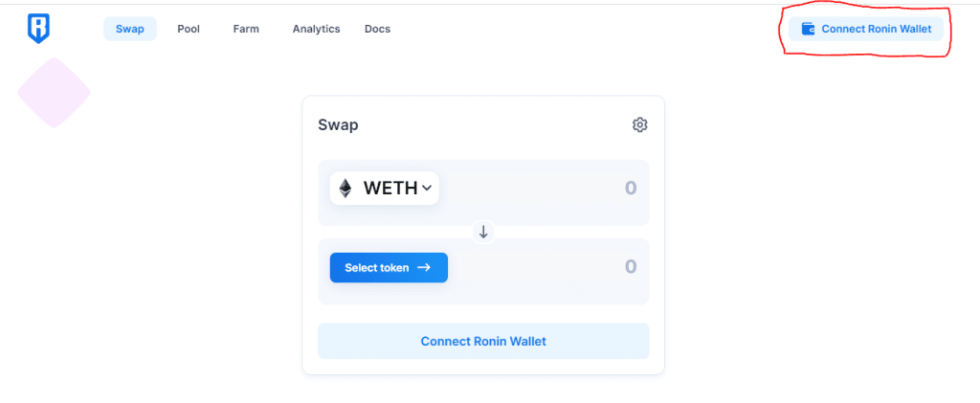This screenshot has height=403, width=980.
Task: Open the Docs link
Action: (377, 29)
